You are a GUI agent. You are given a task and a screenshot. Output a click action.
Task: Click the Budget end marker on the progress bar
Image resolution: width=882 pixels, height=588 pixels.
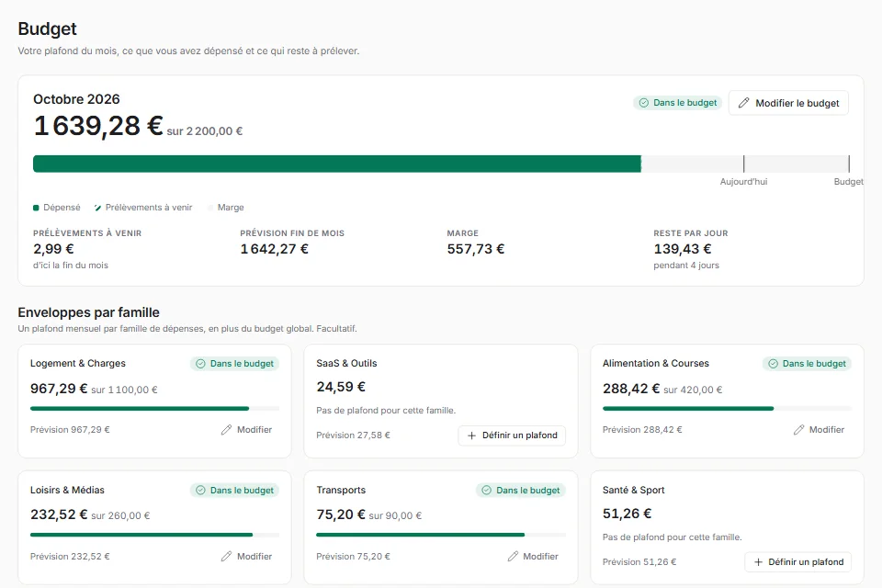point(849,164)
